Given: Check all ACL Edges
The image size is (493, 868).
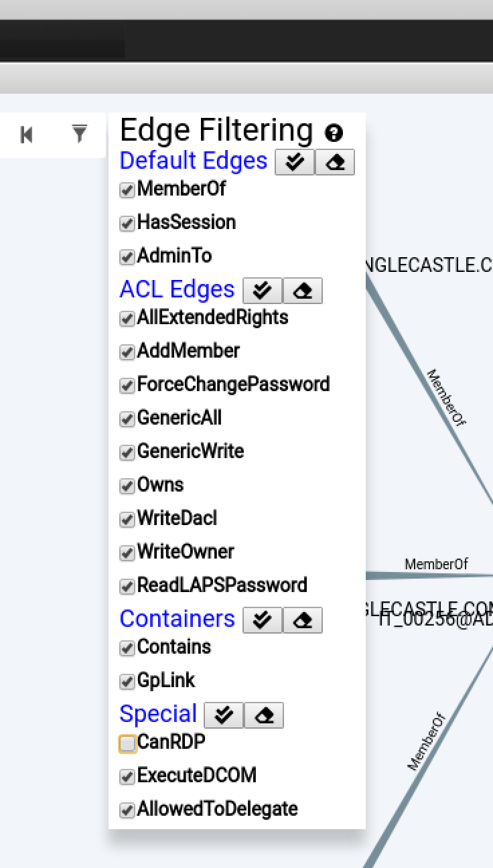Looking at the screenshot, I should [262, 291].
